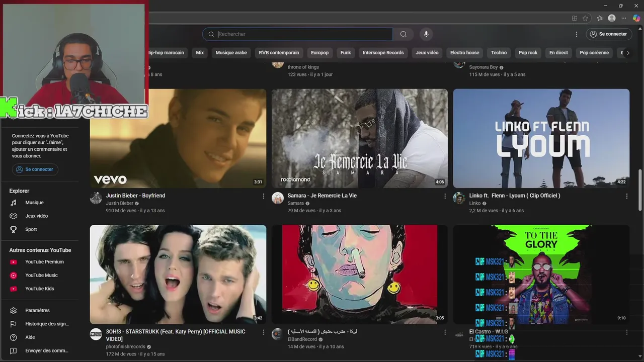Open Samara - Je Remercie La Vie title
Viewport: 644px width, 362px height.
click(322, 196)
